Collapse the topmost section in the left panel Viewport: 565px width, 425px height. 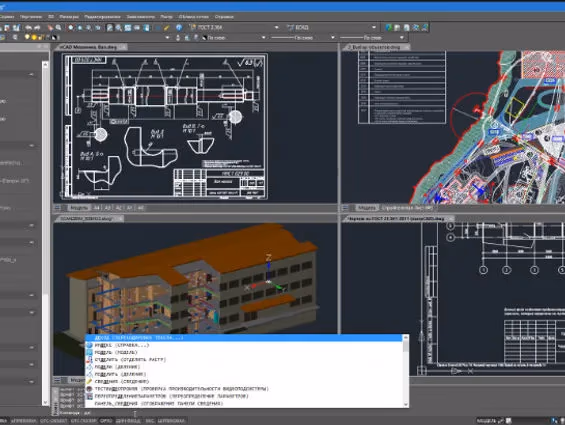click(x=31, y=75)
